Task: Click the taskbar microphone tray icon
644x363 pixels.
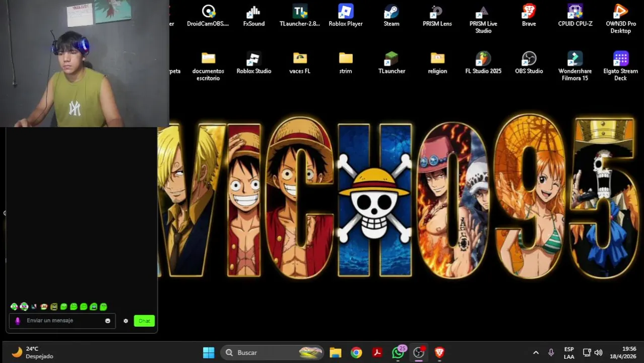Action: pyautogui.click(x=551, y=352)
